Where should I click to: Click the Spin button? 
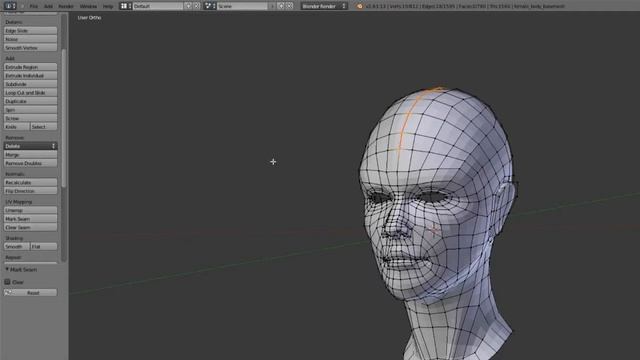point(31,110)
